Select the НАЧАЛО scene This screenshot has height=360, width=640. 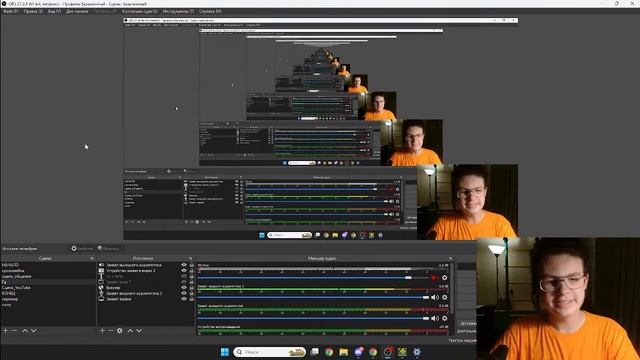[x=48, y=265]
